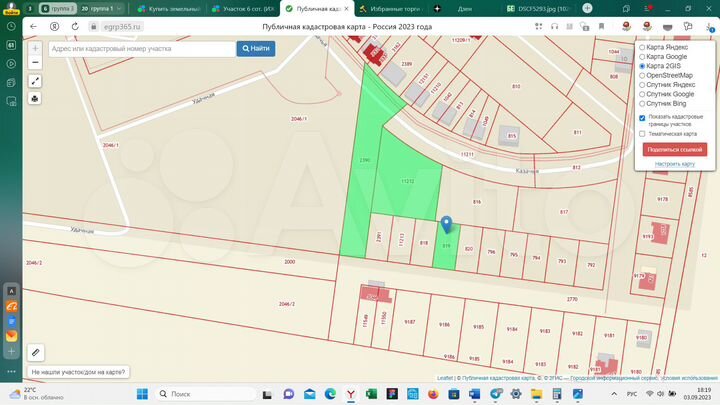The height and width of the screenshot is (405, 720).
Task: Click the Настроить карту link
Action: tap(674, 163)
